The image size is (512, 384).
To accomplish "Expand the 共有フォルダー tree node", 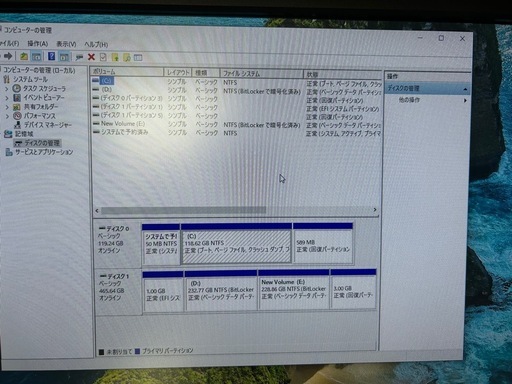I will 7,107.
